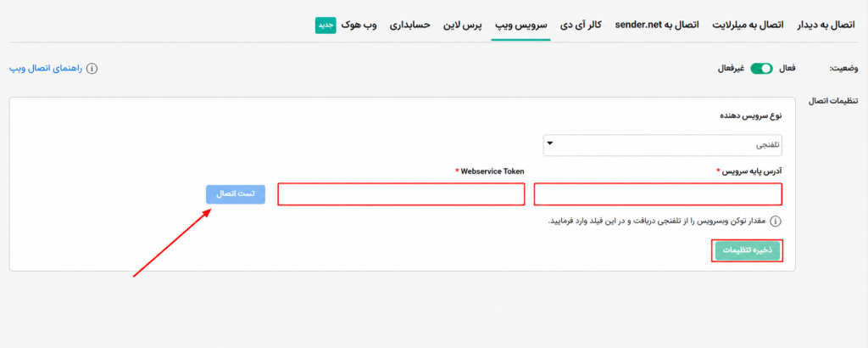Open the نوع سرویس دهنده dropdown

click(663, 144)
